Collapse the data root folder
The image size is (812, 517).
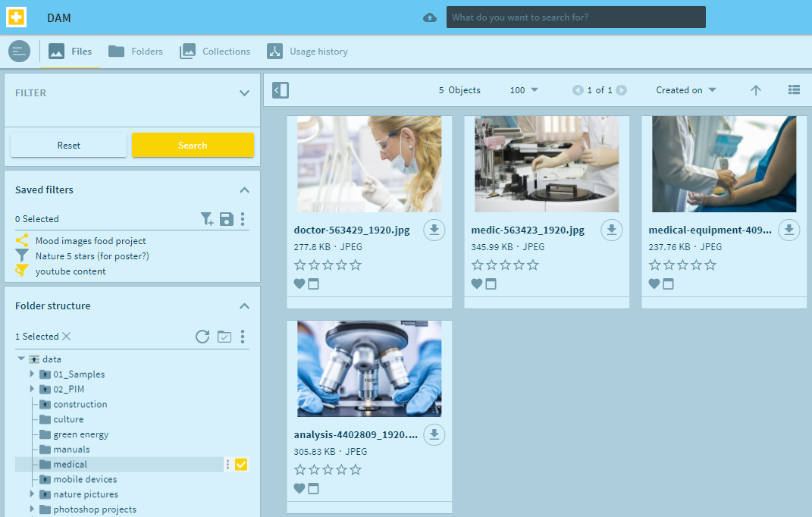click(x=21, y=359)
